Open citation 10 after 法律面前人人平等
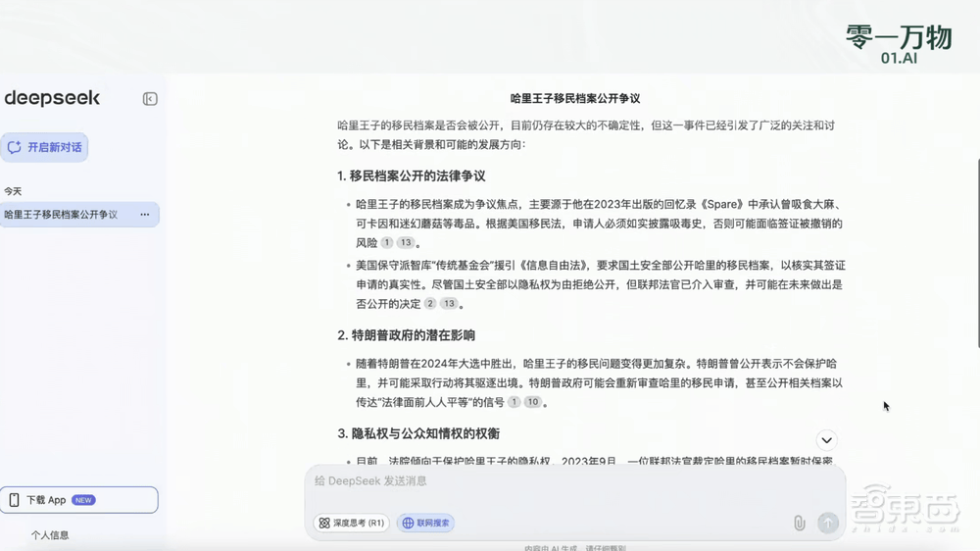 (x=533, y=402)
